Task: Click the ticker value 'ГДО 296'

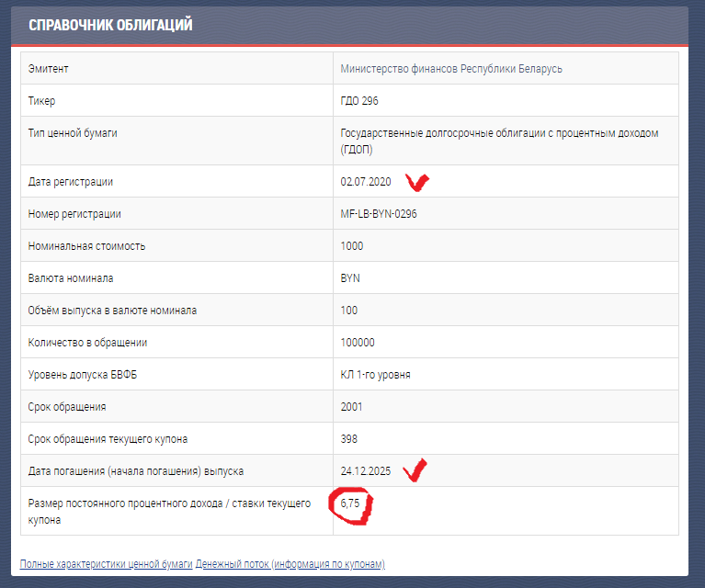Action: pos(359,101)
